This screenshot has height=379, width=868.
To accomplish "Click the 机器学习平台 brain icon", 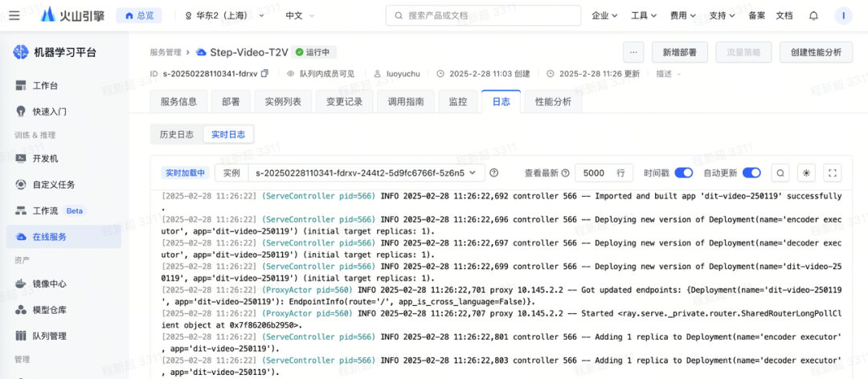I will pos(20,52).
